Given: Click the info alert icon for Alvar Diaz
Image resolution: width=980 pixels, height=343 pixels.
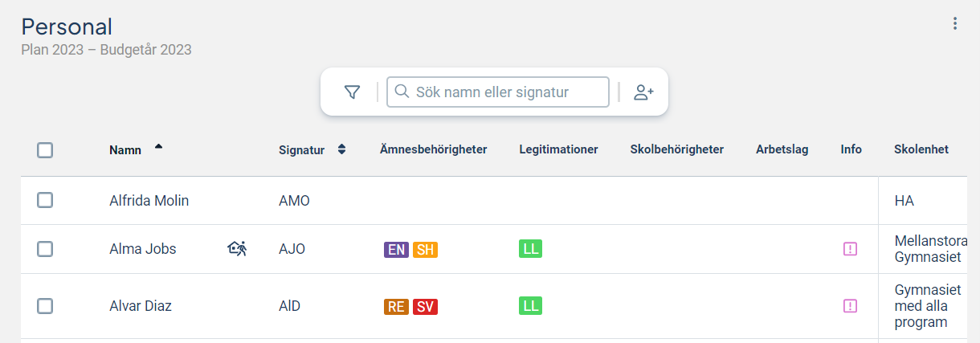Looking at the screenshot, I should [x=851, y=306].
